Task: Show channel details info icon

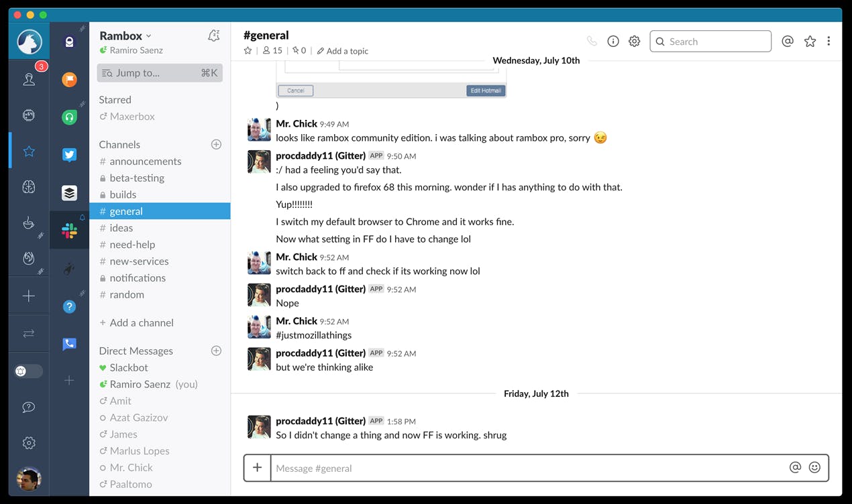Action: 613,42
